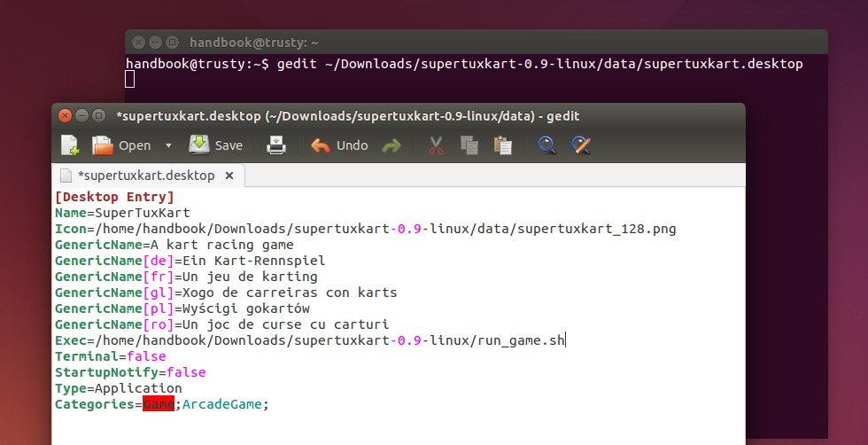The image size is (868, 445).
Task: Click the StartupNotify=false line
Action: 130,372
